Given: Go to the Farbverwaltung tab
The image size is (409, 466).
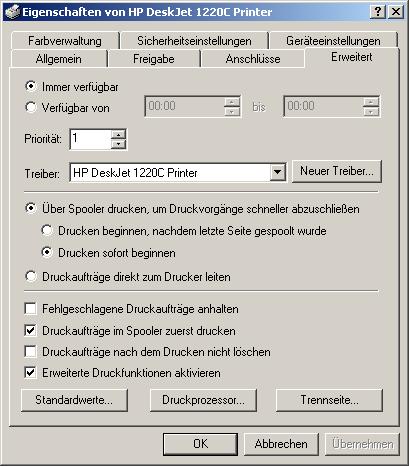Looking at the screenshot, I should 65,41.
